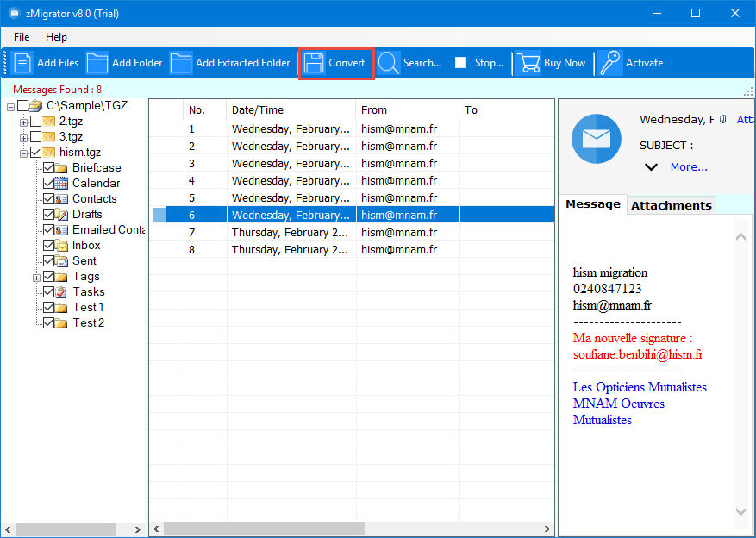Click the Activate key icon
756x538 pixels.
610,63
